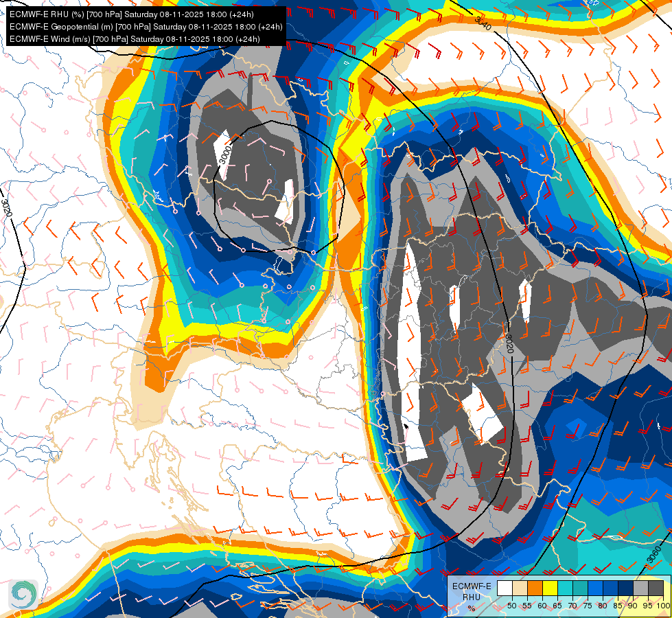Click the legend tick label '50'
672x618 pixels.
(511, 606)
